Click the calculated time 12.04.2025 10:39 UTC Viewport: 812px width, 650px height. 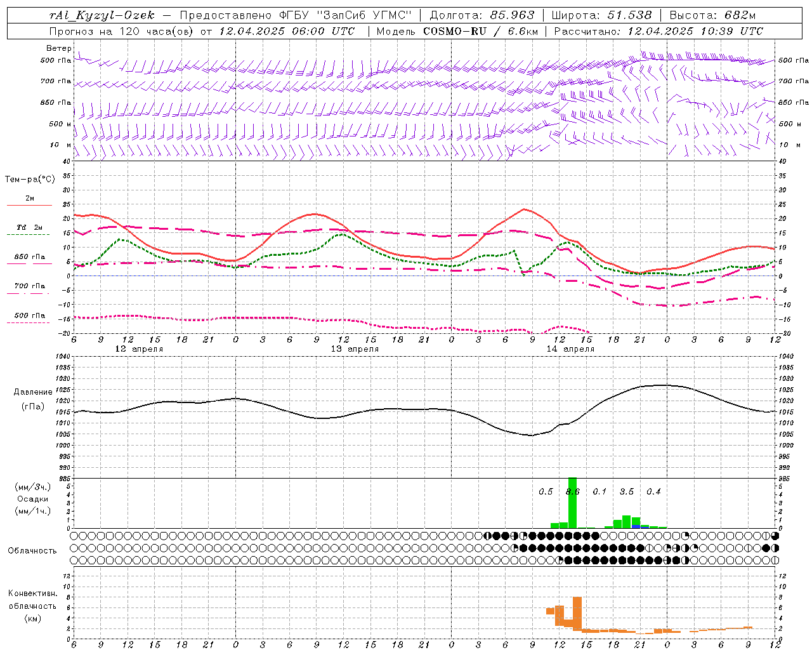(695, 31)
